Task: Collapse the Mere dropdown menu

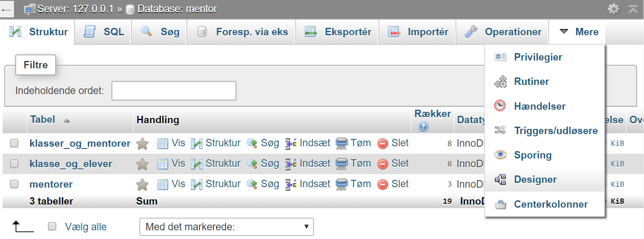Action: [x=577, y=32]
